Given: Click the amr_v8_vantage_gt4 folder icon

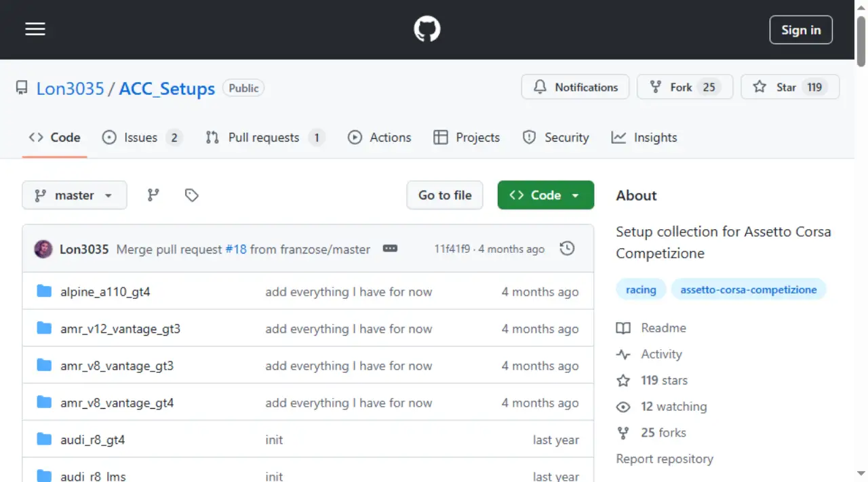Looking at the screenshot, I should click(44, 403).
